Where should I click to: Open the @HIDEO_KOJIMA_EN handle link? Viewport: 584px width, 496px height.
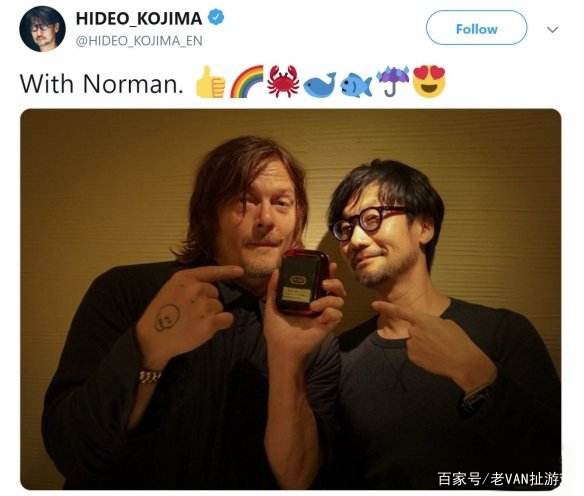tap(139, 41)
